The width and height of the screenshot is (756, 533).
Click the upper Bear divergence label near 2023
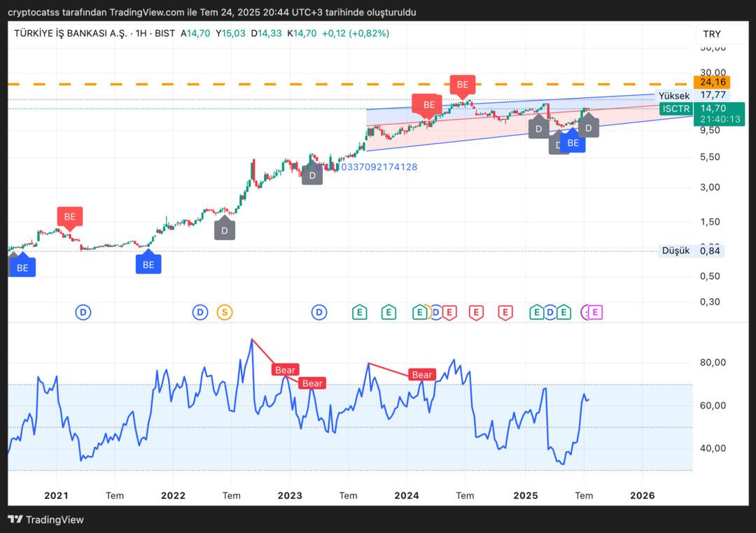coord(285,369)
